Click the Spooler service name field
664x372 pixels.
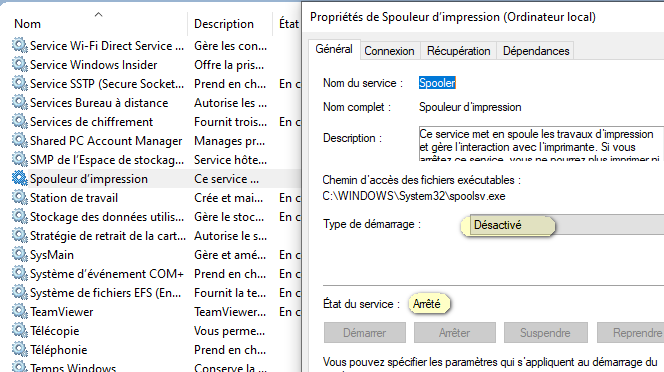click(437, 83)
